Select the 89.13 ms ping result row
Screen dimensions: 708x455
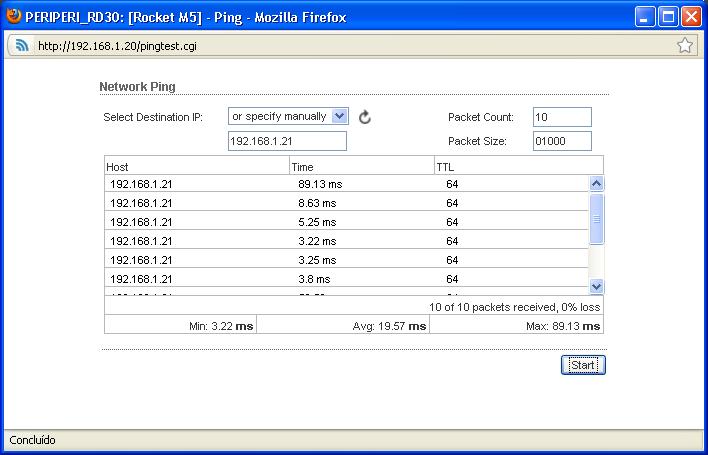346,184
